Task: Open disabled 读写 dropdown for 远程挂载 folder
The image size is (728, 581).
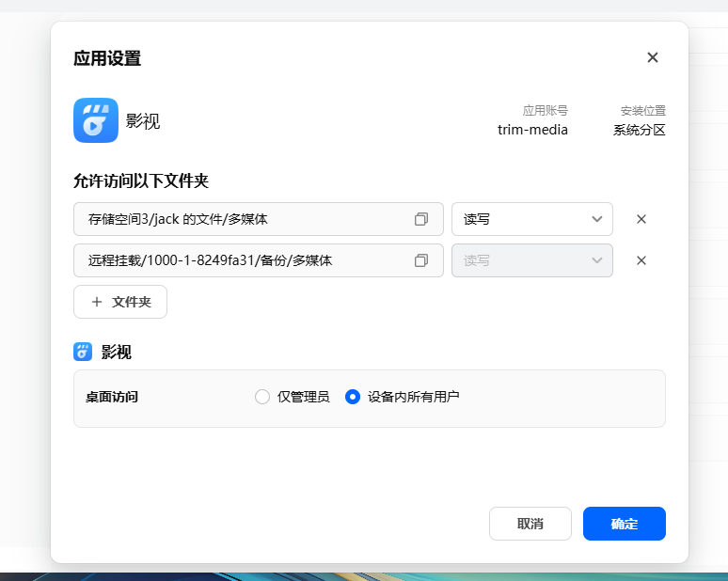Action: [532, 260]
